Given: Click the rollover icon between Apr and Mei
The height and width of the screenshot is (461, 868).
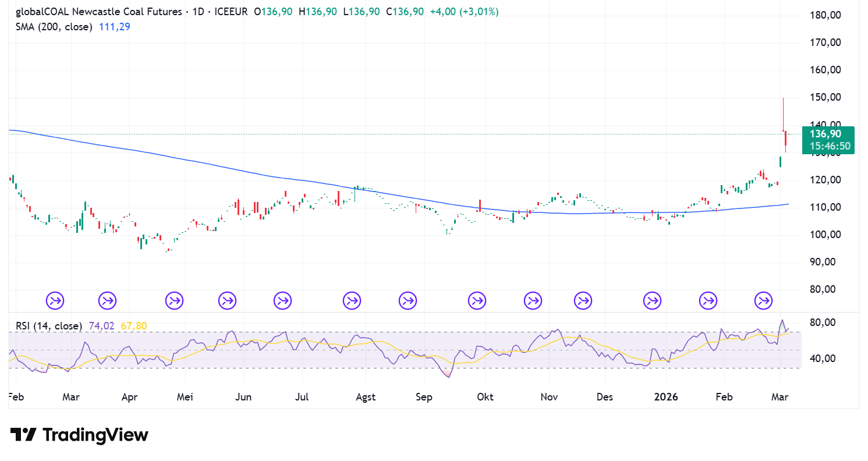Looking at the screenshot, I should 173,301.
